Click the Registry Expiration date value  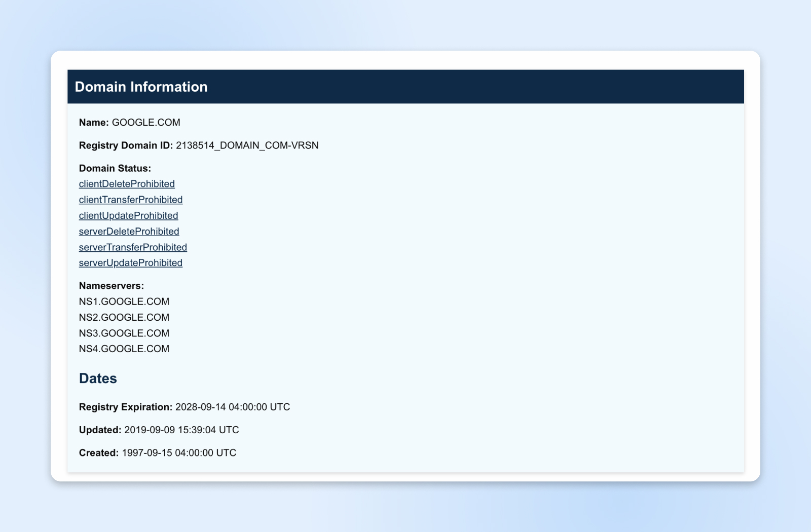tap(232, 407)
